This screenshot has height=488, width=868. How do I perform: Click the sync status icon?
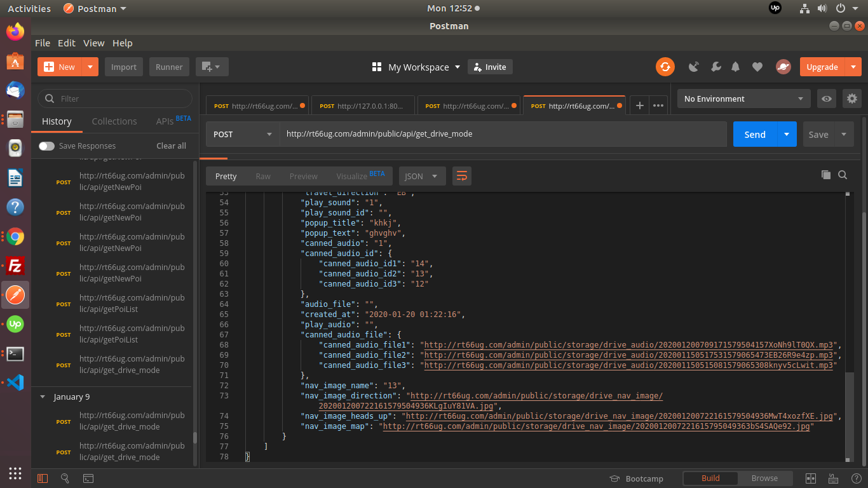(x=665, y=67)
